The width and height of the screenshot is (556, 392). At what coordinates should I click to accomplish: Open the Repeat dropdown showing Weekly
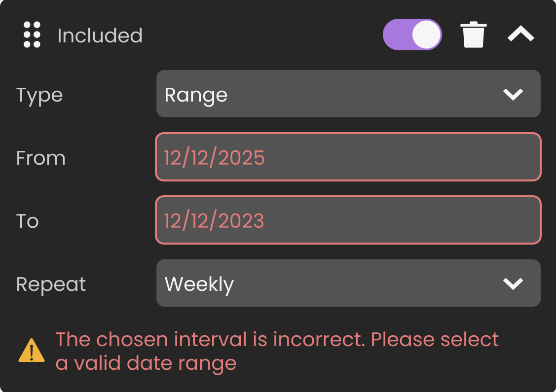click(348, 283)
